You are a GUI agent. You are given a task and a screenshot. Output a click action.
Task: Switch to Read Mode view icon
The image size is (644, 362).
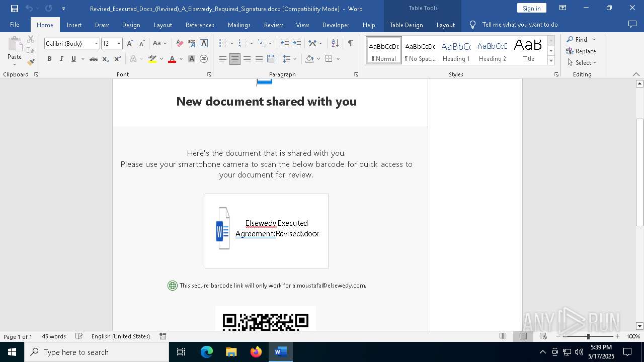[x=503, y=336]
